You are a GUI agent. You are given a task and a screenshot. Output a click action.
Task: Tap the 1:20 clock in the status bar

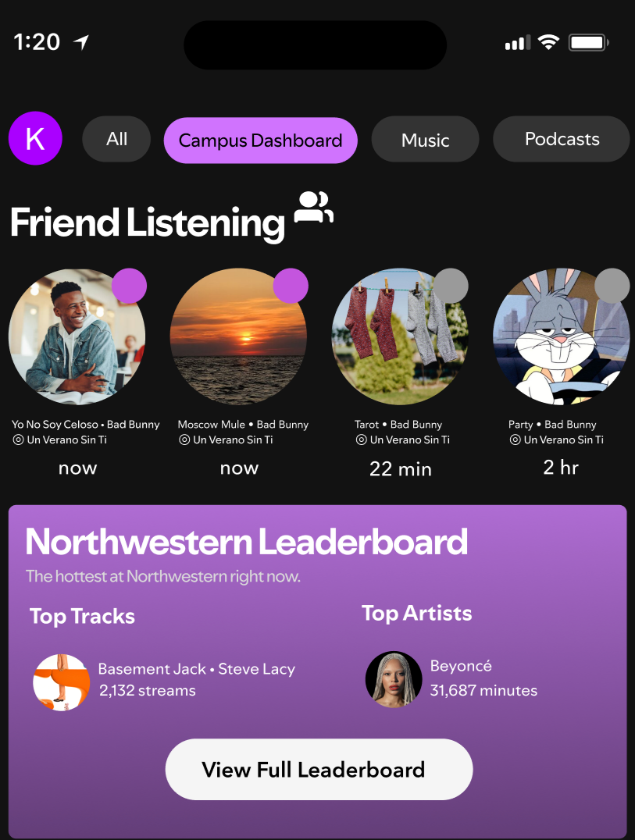[x=37, y=42]
